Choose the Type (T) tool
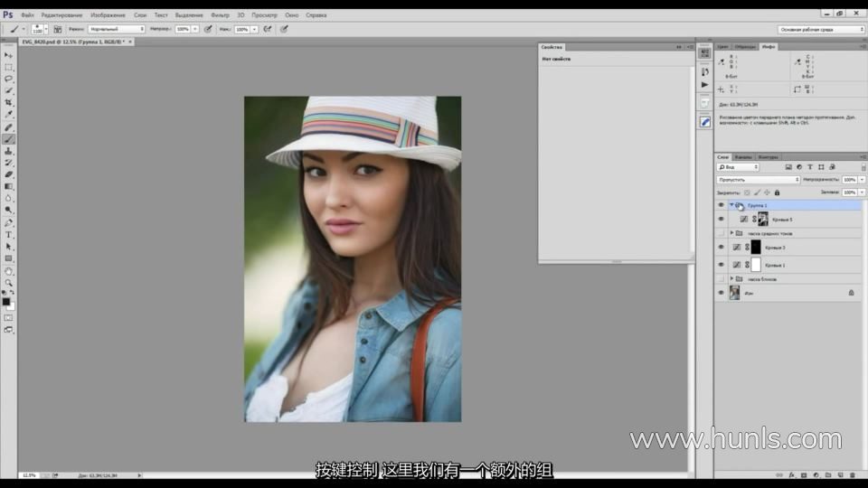The width and height of the screenshot is (868, 488). coord(9,234)
